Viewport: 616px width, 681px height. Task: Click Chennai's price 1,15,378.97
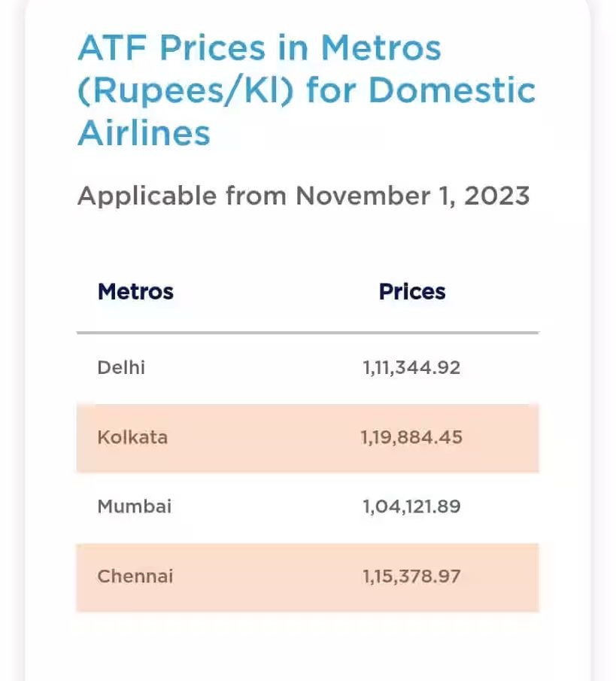pos(411,576)
